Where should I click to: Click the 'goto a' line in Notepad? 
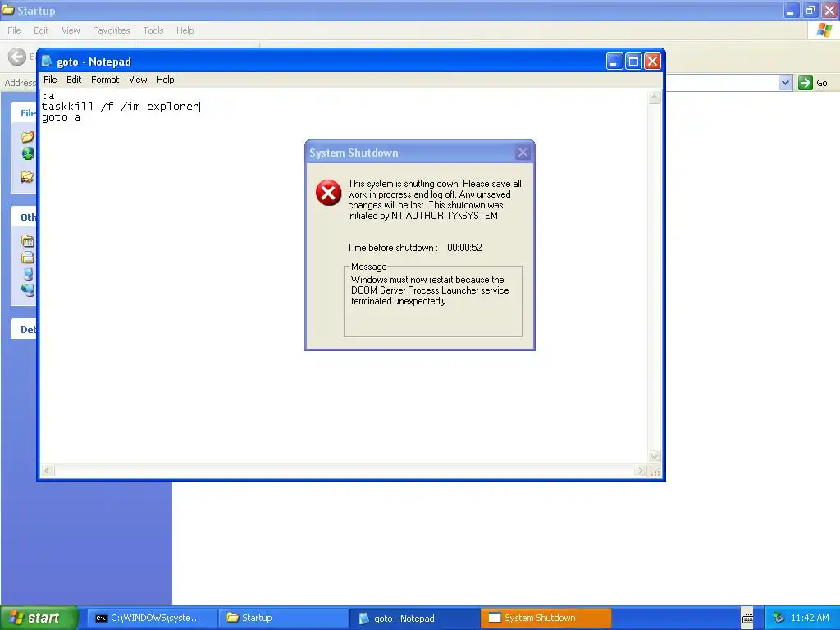[61, 117]
